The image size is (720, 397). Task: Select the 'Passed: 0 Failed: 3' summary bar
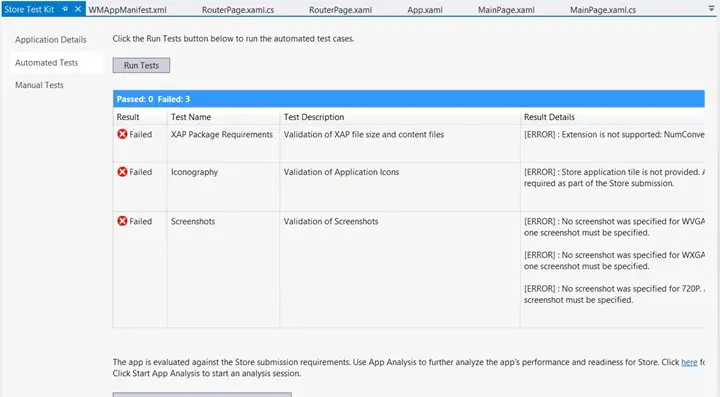tap(409, 99)
